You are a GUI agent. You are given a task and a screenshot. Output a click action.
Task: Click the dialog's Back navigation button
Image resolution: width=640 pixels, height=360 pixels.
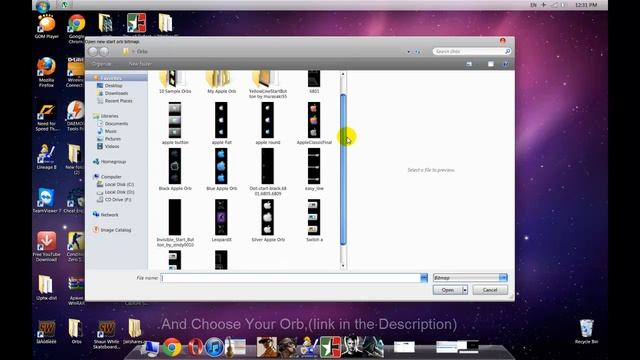click(93, 51)
